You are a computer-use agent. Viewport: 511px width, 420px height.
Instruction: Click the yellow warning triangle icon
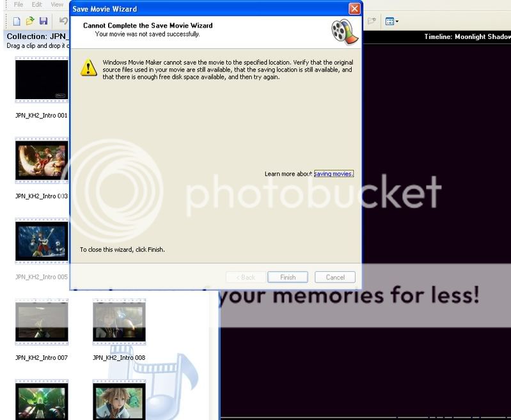coord(88,67)
